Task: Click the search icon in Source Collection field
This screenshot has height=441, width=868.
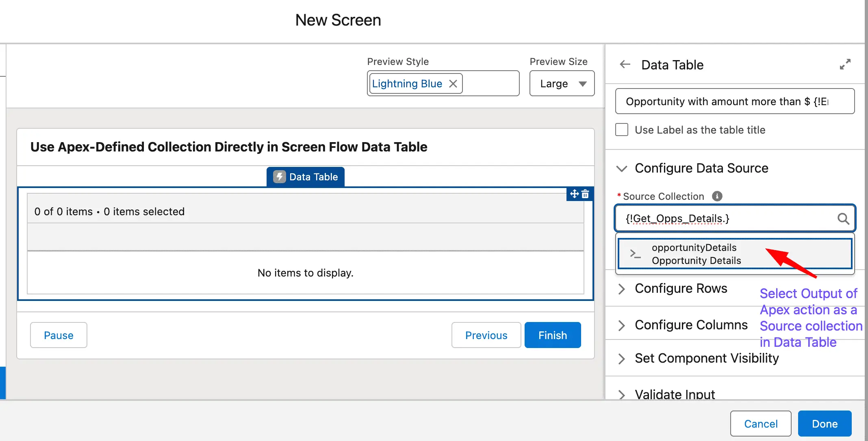Action: tap(844, 219)
